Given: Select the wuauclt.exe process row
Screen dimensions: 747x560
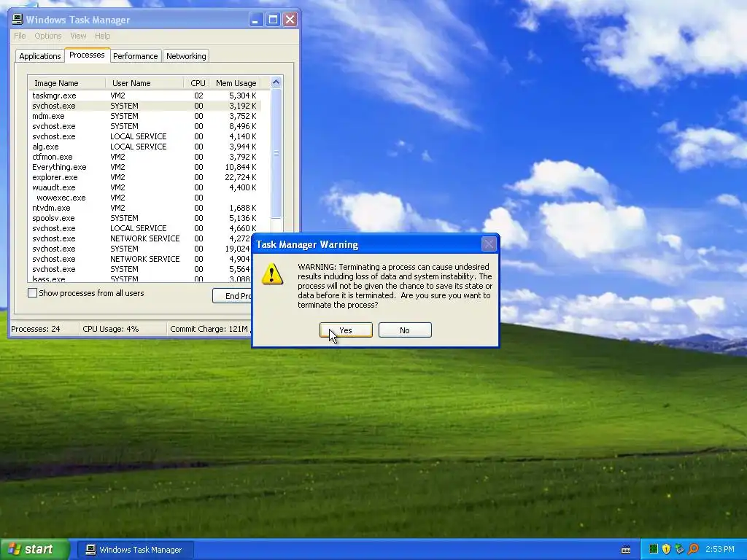Looking at the screenshot, I should pyautogui.click(x=144, y=187).
